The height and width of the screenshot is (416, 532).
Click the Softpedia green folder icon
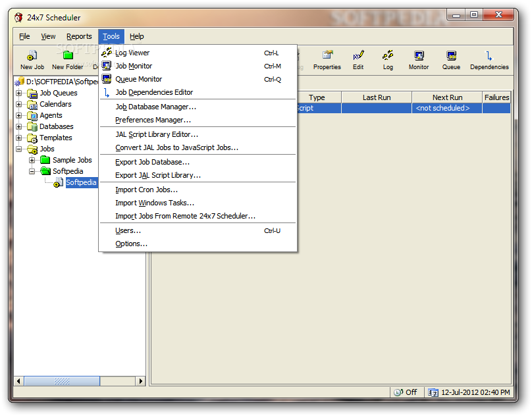(45, 171)
